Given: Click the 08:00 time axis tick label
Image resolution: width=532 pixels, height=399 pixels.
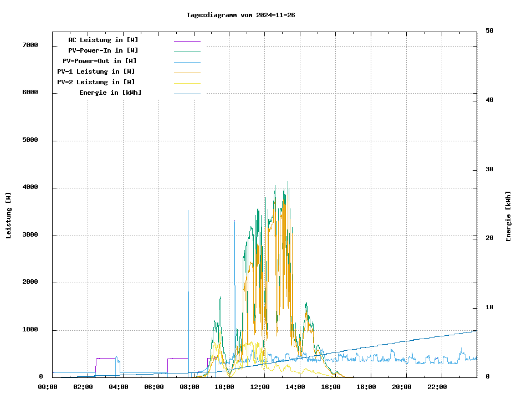Looking at the screenshot, I should click(x=189, y=387).
